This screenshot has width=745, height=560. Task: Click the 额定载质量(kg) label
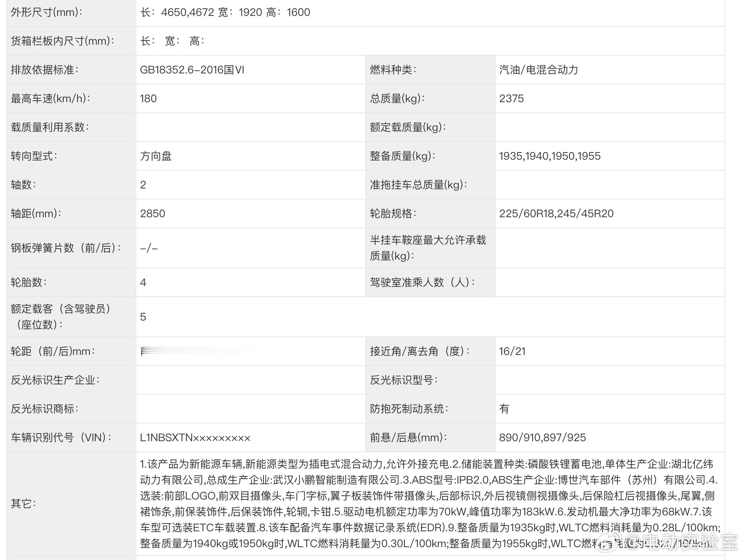point(408,127)
